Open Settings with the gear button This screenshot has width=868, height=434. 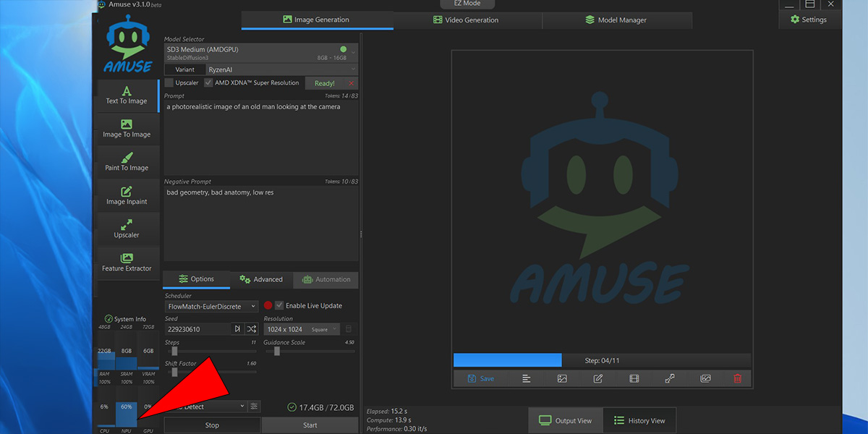point(809,20)
